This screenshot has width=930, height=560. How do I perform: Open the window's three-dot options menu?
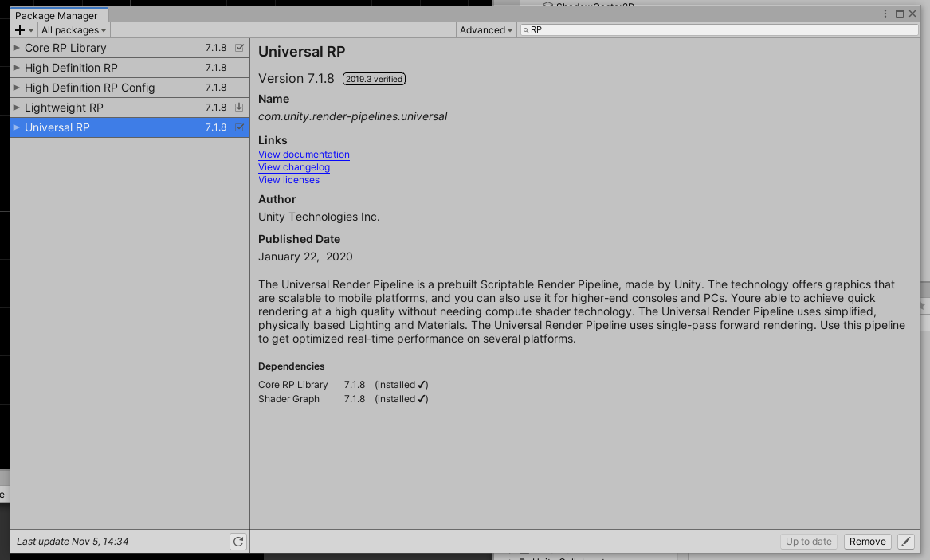[x=885, y=14]
